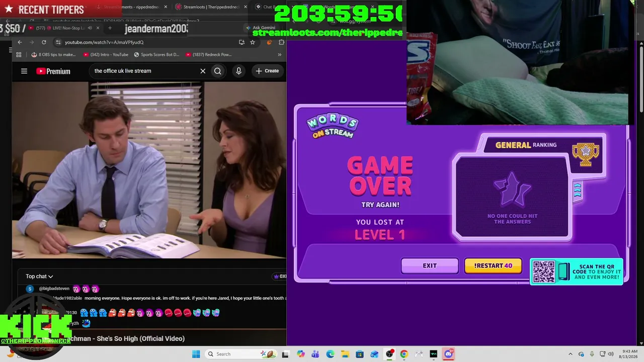Open the bookmarks apps grid icon
This screenshot has width=644, height=362.
point(19,54)
